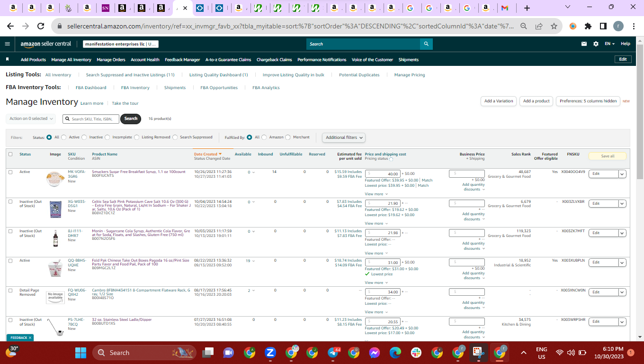
Task: Open Preferences: 5 columns hidden
Action: (x=588, y=101)
